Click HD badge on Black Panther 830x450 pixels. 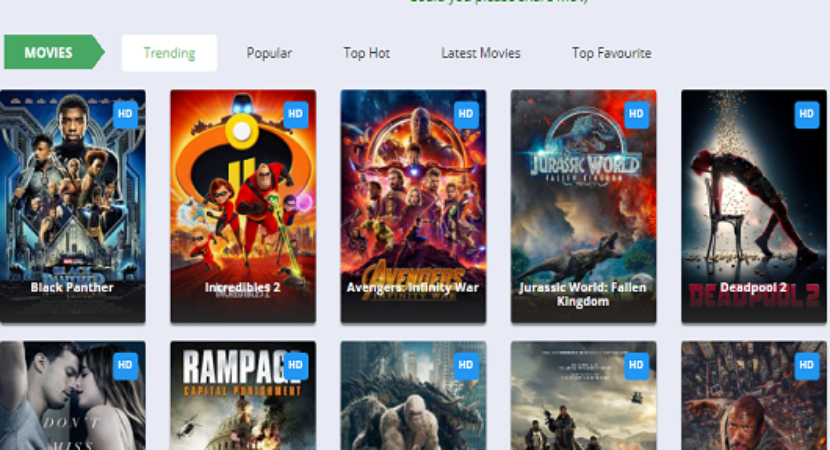[x=125, y=114]
